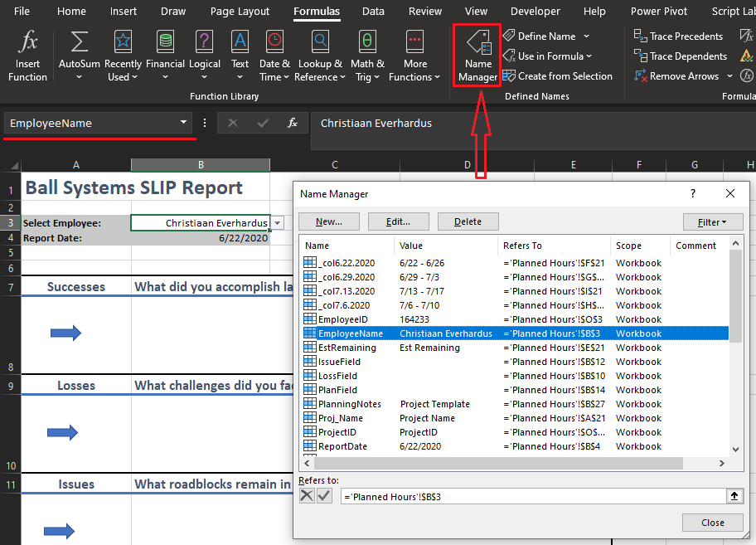Viewport: 756px width, 545px height.
Task: Click the Refers to input field
Action: click(533, 496)
